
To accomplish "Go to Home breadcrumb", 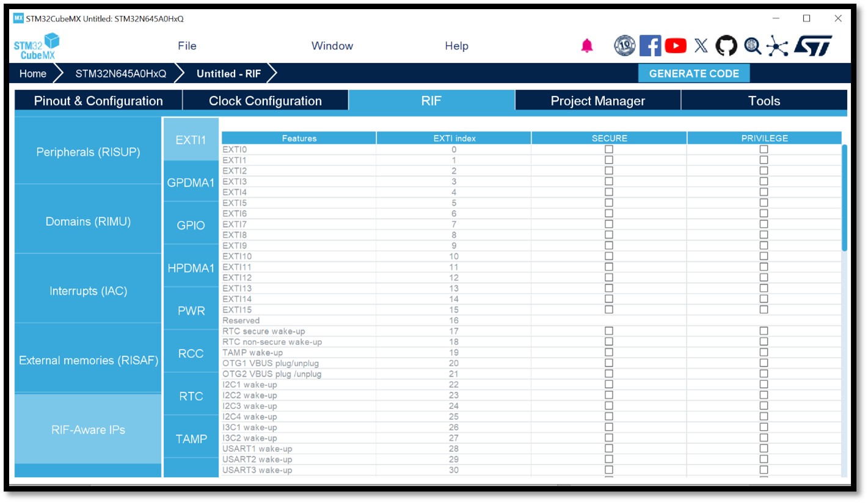I will click(33, 74).
